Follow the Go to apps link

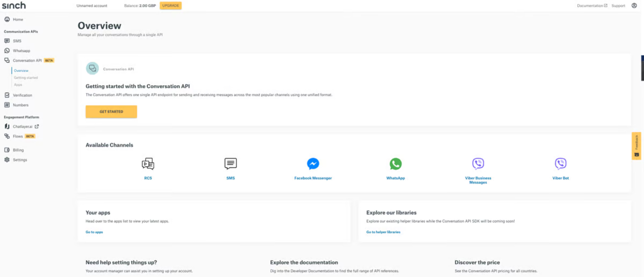pos(94,232)
